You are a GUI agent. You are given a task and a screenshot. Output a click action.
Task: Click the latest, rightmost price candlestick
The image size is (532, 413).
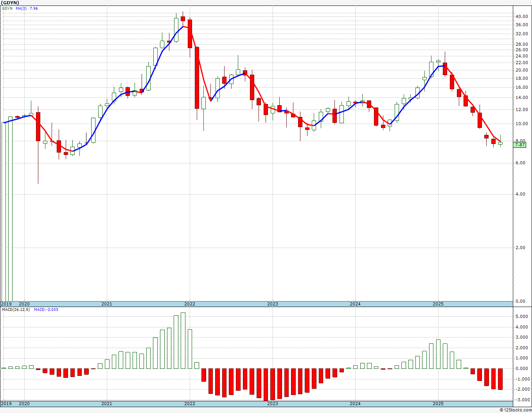pyautogui.click(x=500, y=143)
